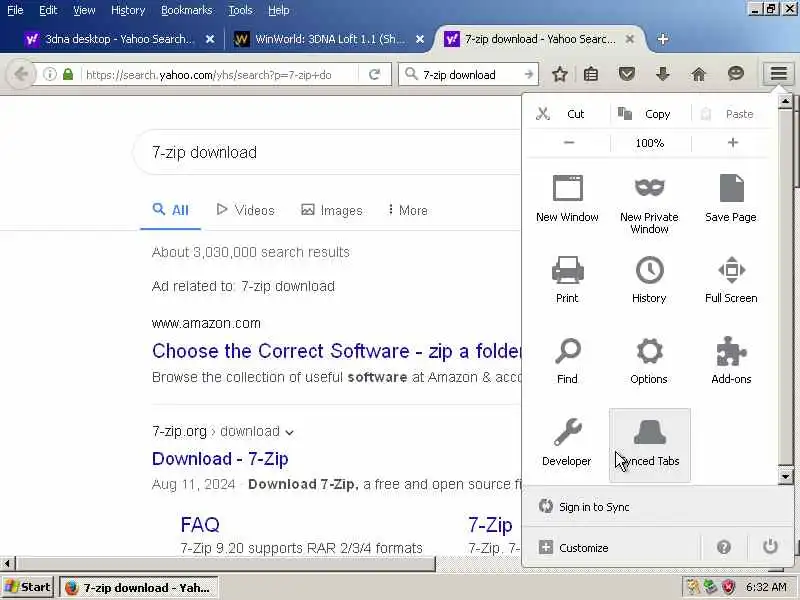The width and height of the screenshot is (800, 600).
Task: Click the search go arrow
Action: (x=529, y=74)
